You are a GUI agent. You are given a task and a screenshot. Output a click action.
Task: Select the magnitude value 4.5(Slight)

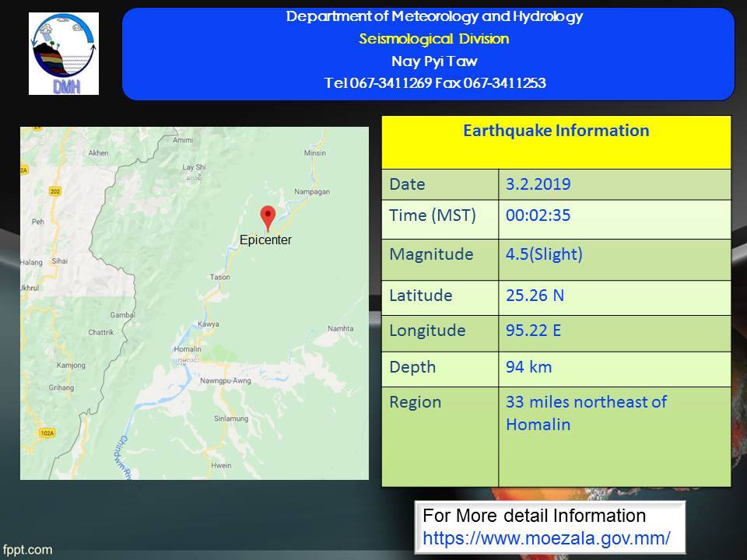pos(544,254)
